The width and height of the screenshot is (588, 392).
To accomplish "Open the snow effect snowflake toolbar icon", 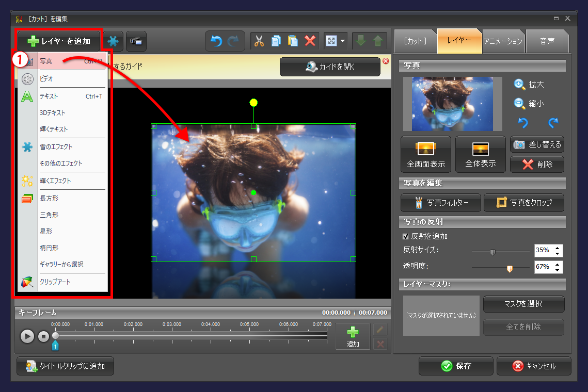I will (x=113, y=41).
